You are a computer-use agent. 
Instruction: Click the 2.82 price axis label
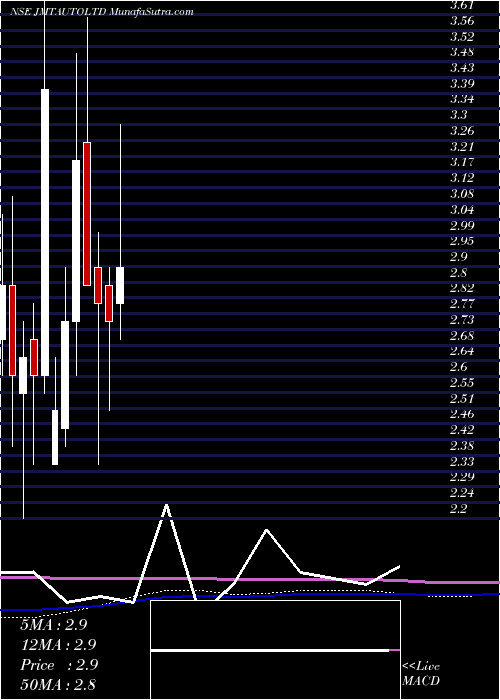click(x=462, y=288)
